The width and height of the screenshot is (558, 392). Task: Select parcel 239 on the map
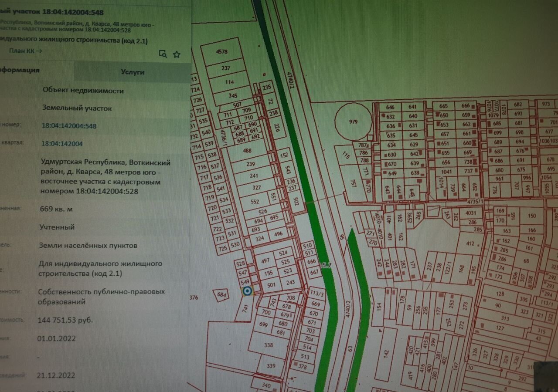pos(251,164)
